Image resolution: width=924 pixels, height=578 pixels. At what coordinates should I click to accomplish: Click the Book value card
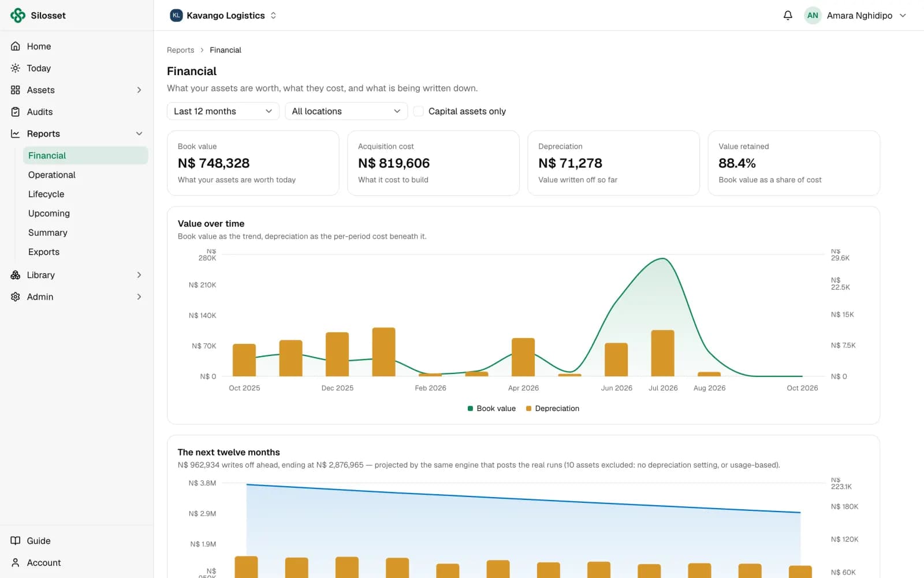[253, 163]
